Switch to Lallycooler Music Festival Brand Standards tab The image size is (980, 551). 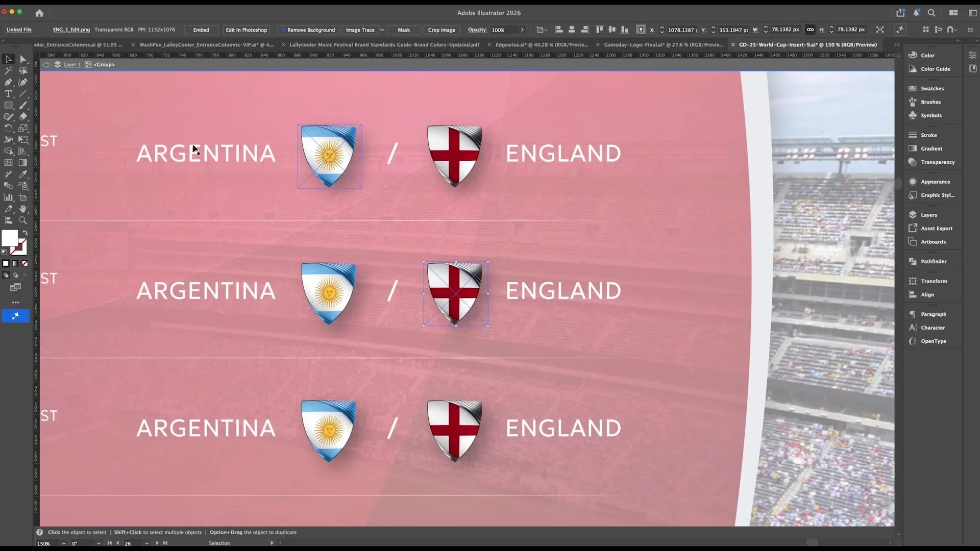(x=384, y=44)
